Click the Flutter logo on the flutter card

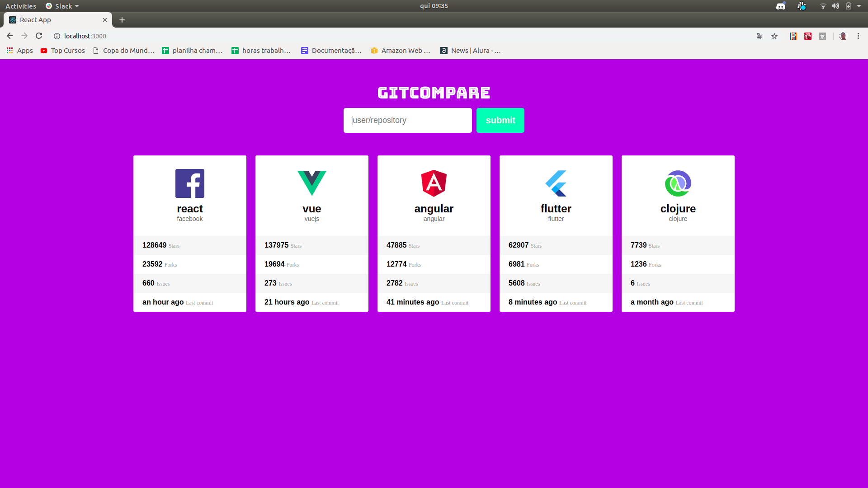(x=556, y=183)
